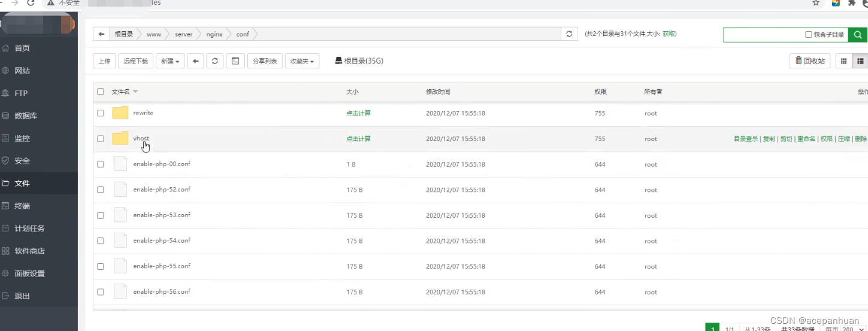The image size is (868, 331).
Task: Select enable-php-56.conf checkbox
Action: click(x=101, y=291)
